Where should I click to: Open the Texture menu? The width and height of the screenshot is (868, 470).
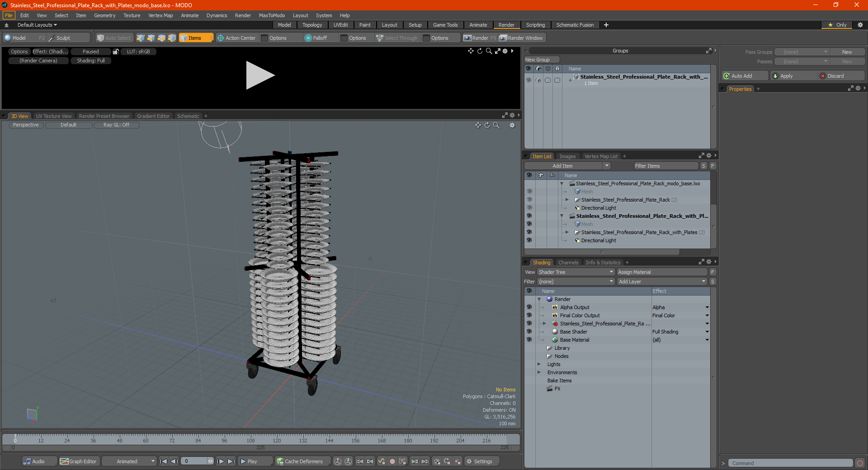[x=132, y=15]
